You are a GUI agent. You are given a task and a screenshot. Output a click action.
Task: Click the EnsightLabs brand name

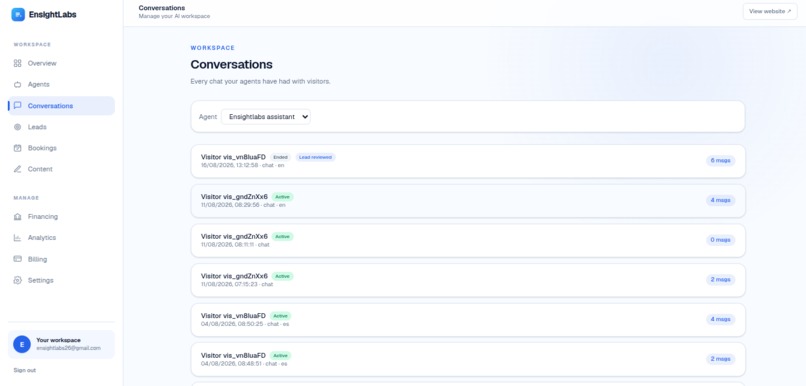(52, 14)
